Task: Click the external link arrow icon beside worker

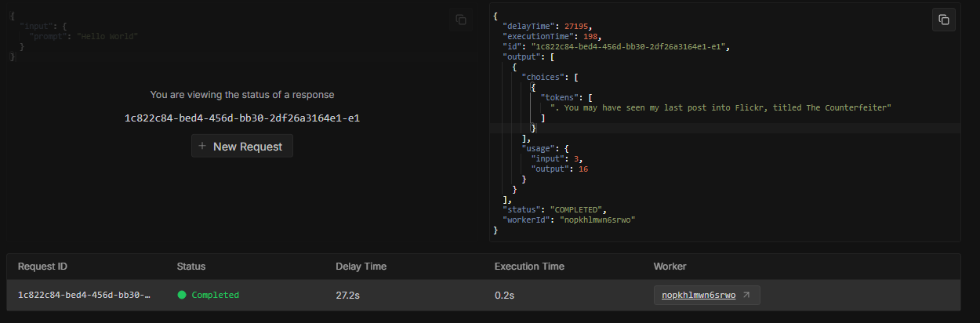Action: tap(746, 295)
